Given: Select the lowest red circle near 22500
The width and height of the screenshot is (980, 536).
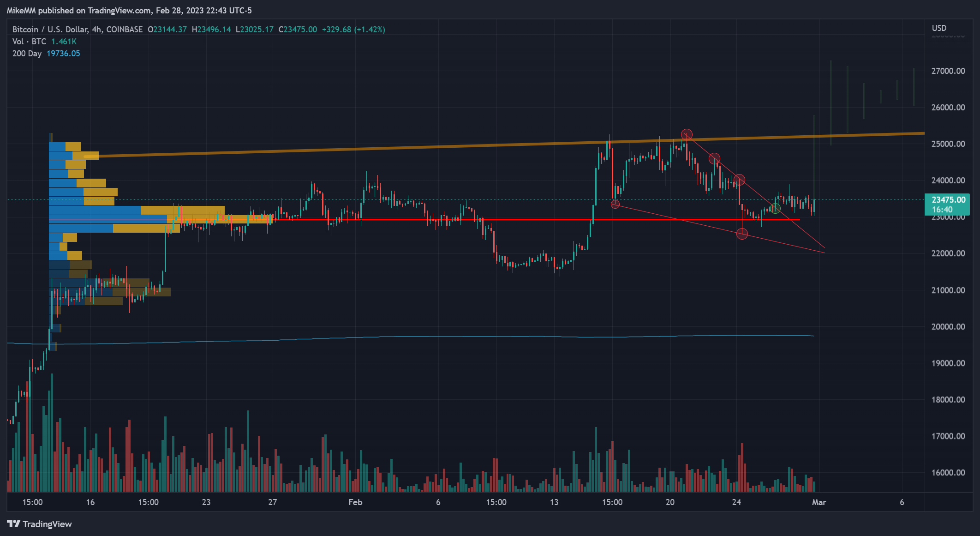Looking at the screenshot, I should [x=742, y=234].
